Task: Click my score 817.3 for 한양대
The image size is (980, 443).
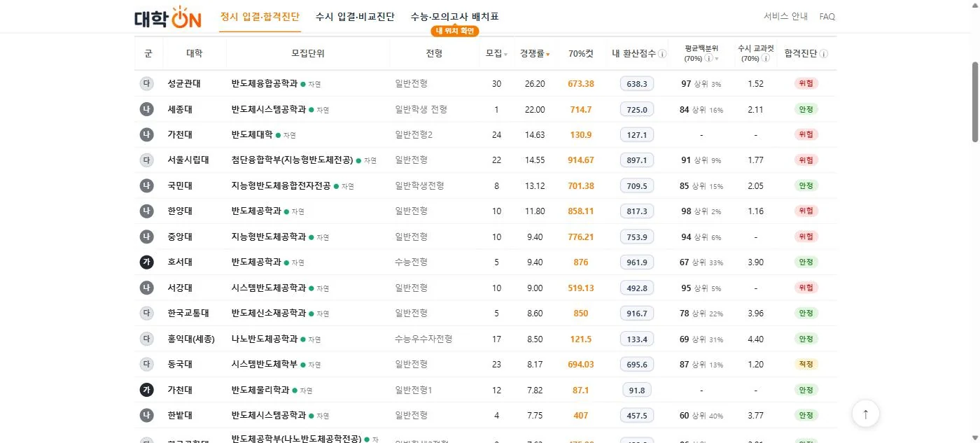Action: (637, 211)
